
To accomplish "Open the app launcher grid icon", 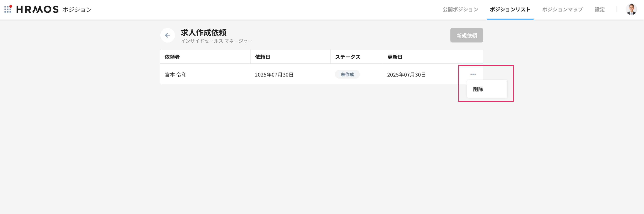I will (8, 9).
